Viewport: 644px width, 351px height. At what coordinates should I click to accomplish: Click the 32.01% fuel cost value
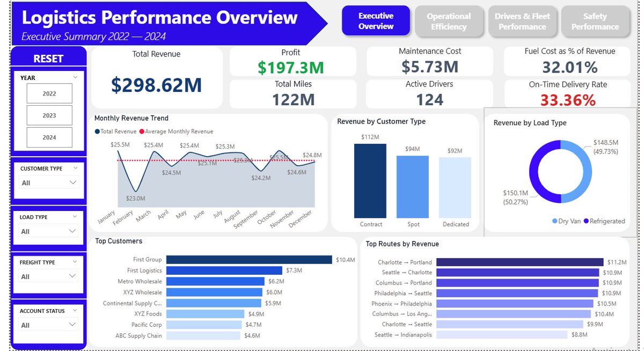point(569,67)
